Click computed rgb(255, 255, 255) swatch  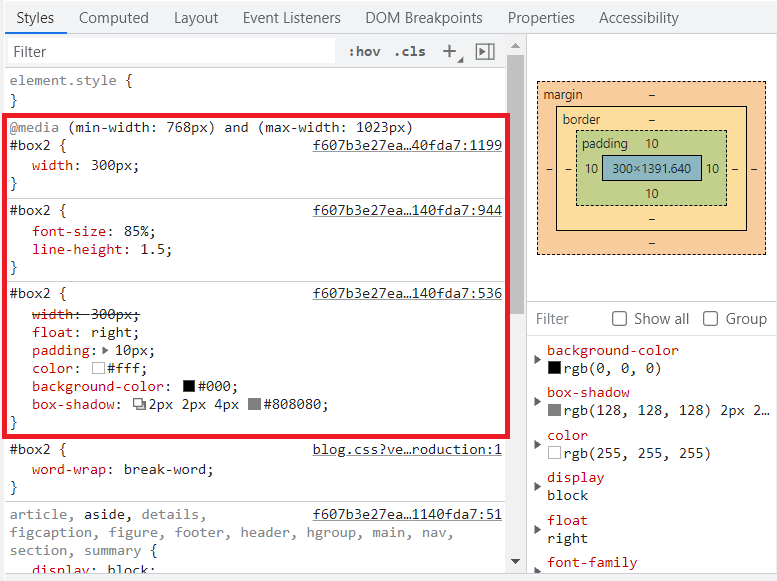coord(555,453)
